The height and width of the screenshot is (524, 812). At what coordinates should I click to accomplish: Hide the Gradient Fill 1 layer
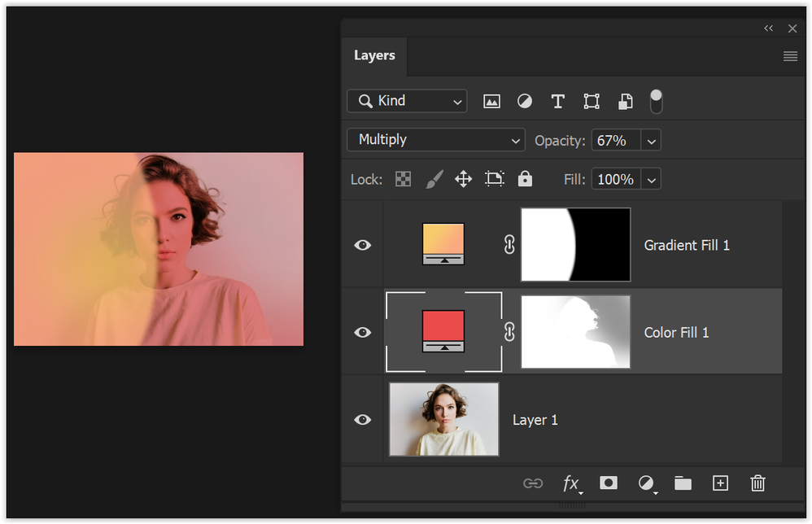tap(363, 245)
